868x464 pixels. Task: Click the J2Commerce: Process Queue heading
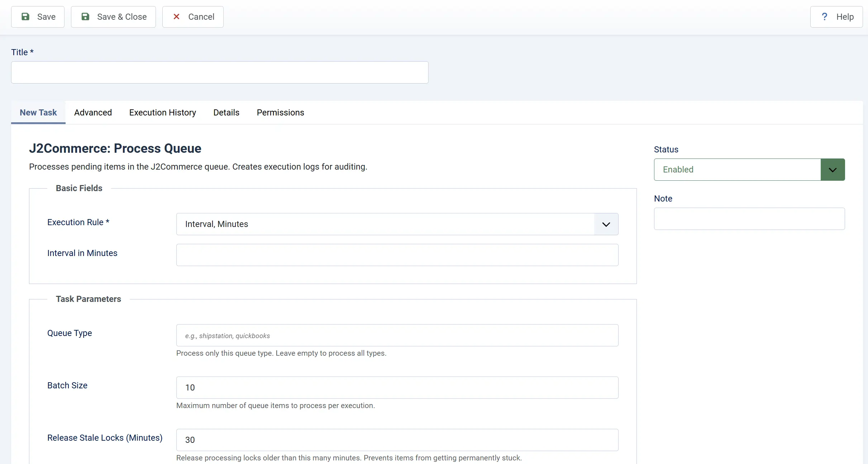point(115,148)
